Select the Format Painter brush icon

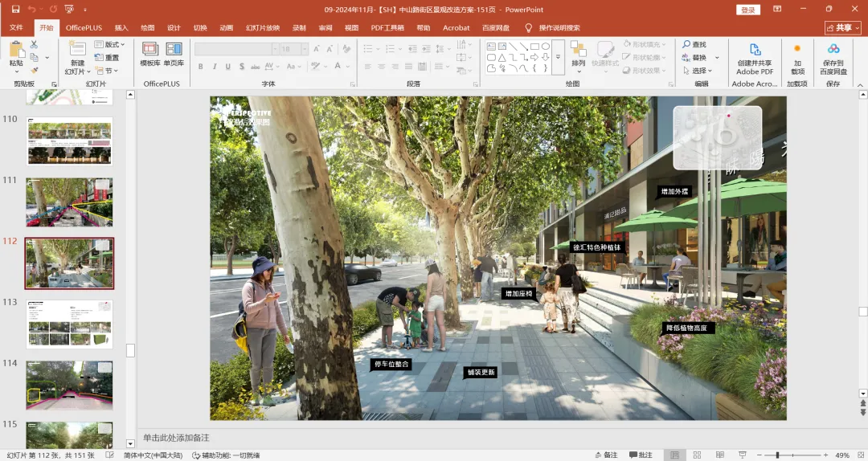tap(35, 70)
